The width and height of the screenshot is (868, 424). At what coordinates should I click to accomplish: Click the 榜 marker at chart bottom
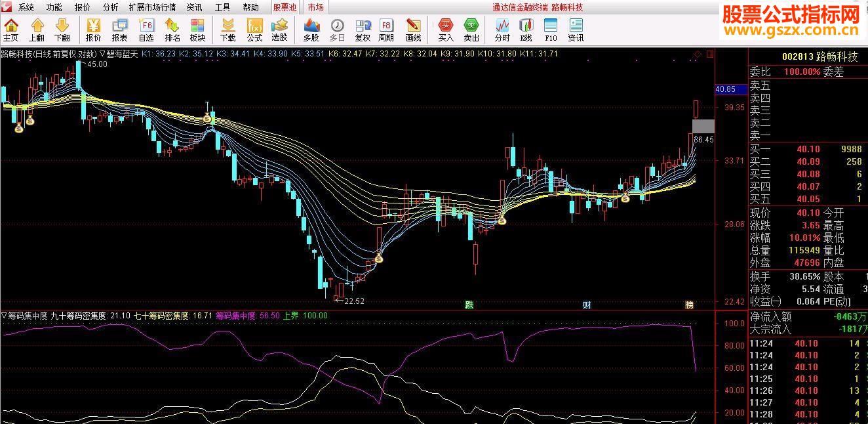tap(689, 305)
